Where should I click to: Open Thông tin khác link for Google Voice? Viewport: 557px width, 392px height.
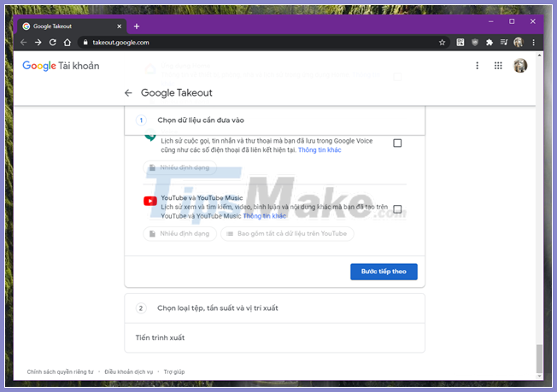(320, 149)
